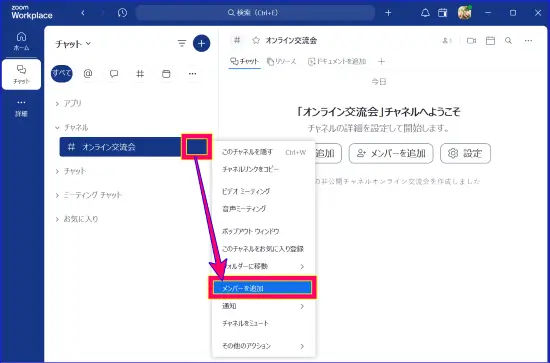The height and width of the screenshot is (363, 550).
Task: Open the ドキュメントを追加 tab
Action: [337, 62]
